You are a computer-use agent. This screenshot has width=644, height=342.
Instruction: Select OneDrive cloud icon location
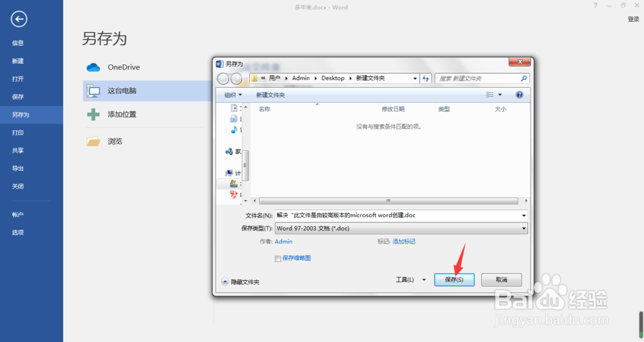(93, 68)
